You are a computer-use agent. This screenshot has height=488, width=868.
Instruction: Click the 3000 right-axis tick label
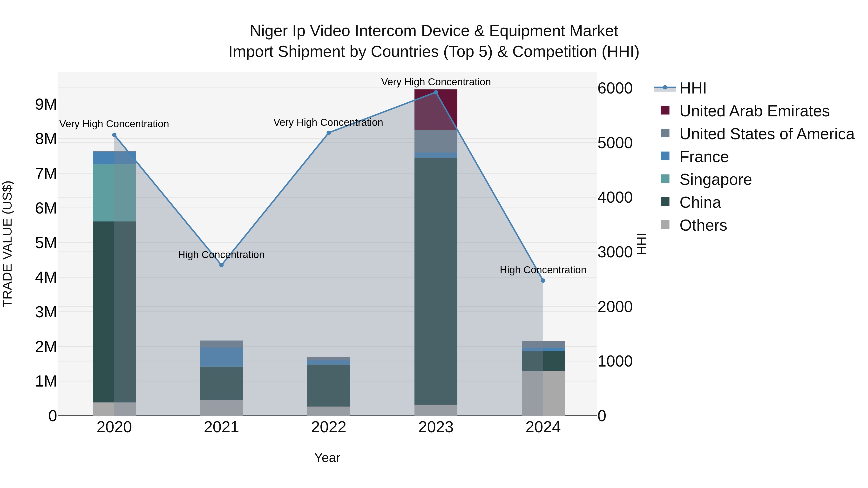click(x=615, y=252)
